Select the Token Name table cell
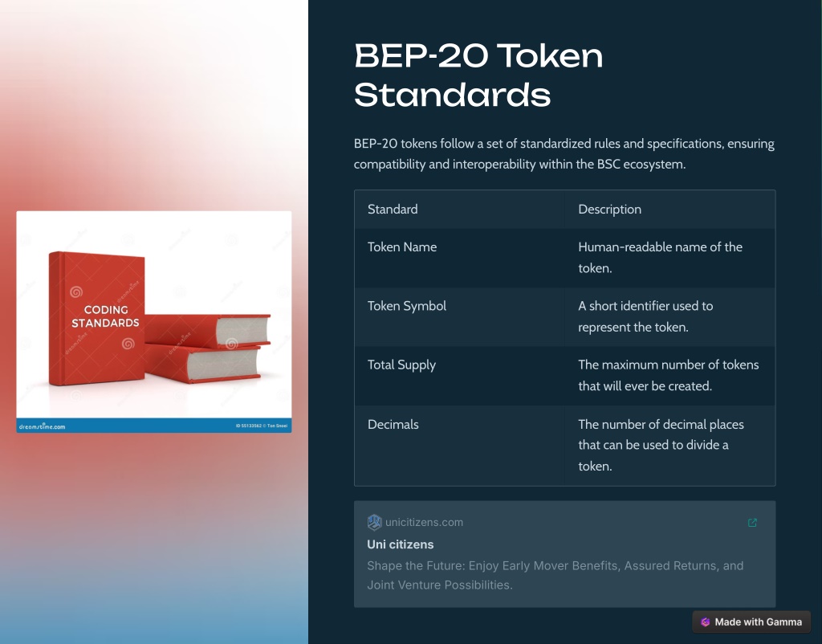 [459, 258]
